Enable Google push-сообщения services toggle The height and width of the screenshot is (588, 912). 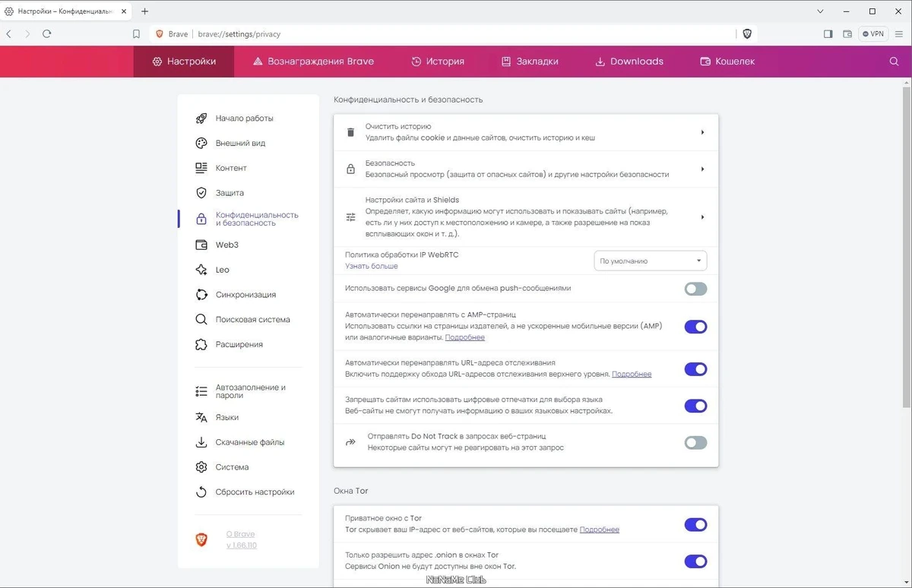[x=695, y=289]
